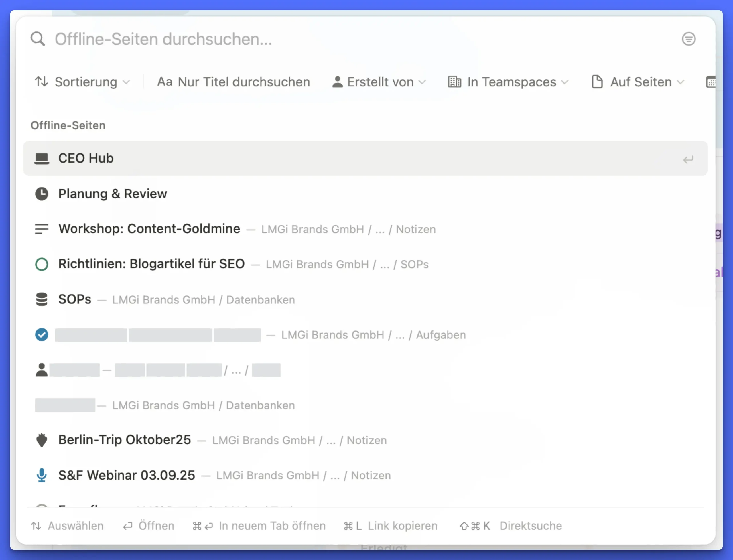This screenshot has width=733, height=560.
Task: Click the Offline-Seiten durchsuchen search field
Action: point(163,39)
